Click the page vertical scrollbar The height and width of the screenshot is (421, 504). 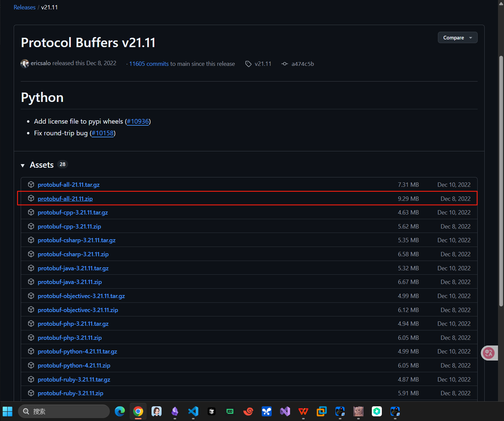tap(501, 180)
